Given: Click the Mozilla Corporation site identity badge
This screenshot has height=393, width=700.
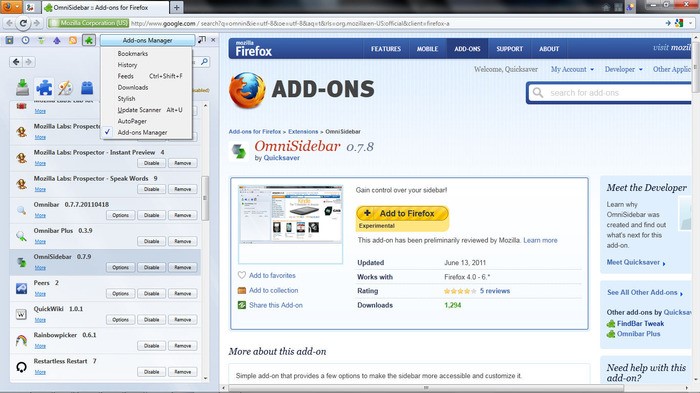Looking at the screenshot, I should click(89, 23).
